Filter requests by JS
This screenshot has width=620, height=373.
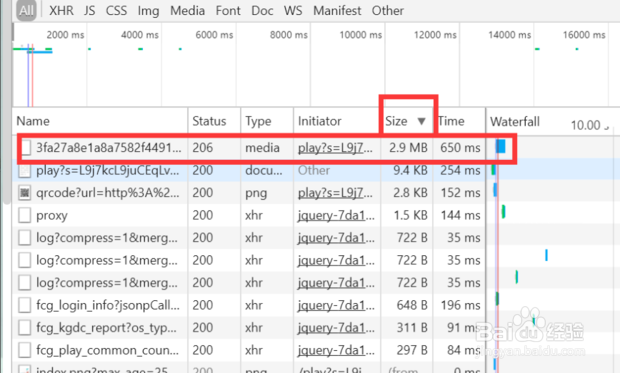[x=90, y=10]
